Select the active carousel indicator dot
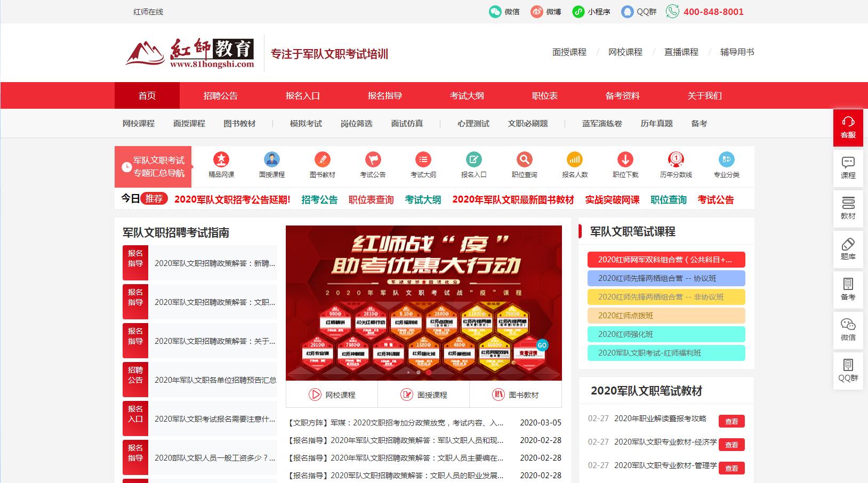Viewport: 868px width, 483px height. pos(428,372)
